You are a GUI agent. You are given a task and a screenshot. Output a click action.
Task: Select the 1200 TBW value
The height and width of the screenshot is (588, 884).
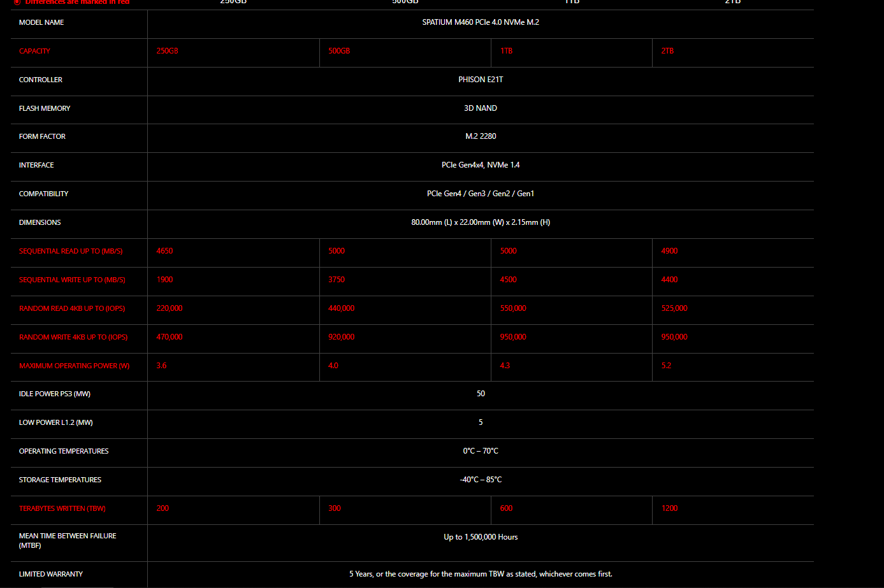tap(670, 508)
